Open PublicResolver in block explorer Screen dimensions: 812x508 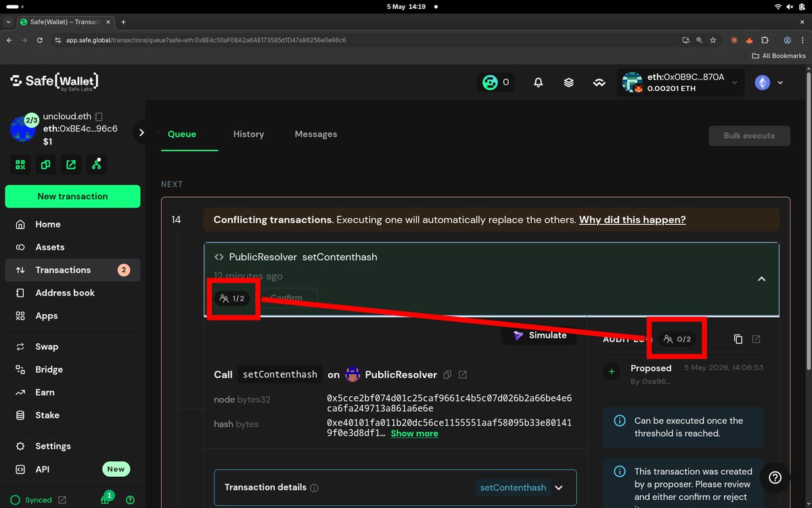point(463,375)
